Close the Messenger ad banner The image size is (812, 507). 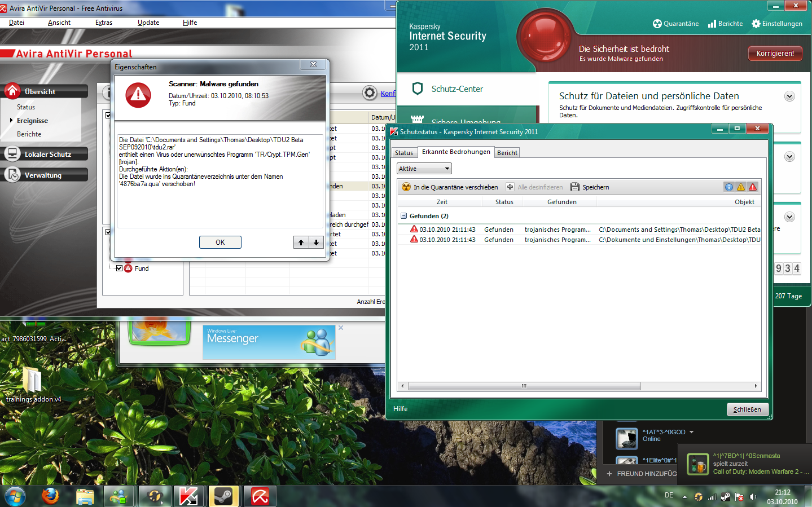click(341, 328)
